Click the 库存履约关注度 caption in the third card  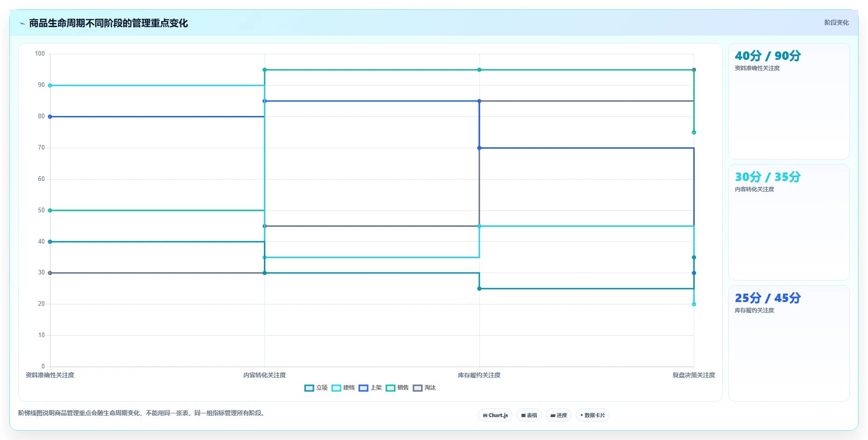tap(754, 310)
